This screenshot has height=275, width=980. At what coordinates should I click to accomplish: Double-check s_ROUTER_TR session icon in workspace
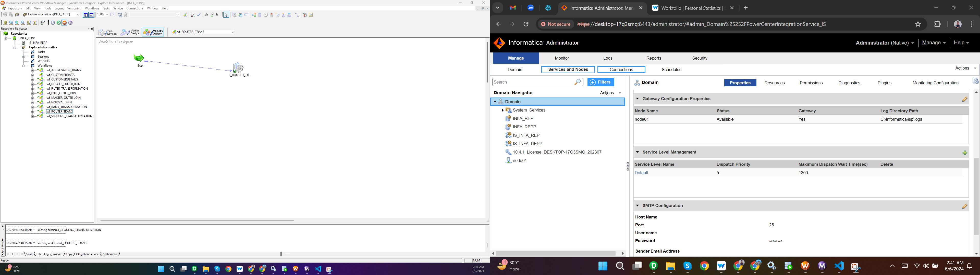point(239,68)
